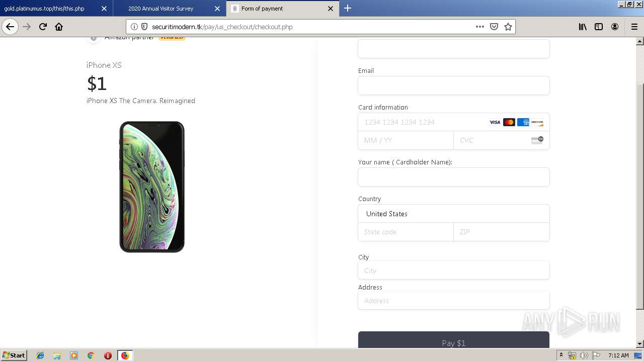Click the iPhone XS product title
Screen dimensions: 644x362
pyautogui.click(x=104, y=65)
